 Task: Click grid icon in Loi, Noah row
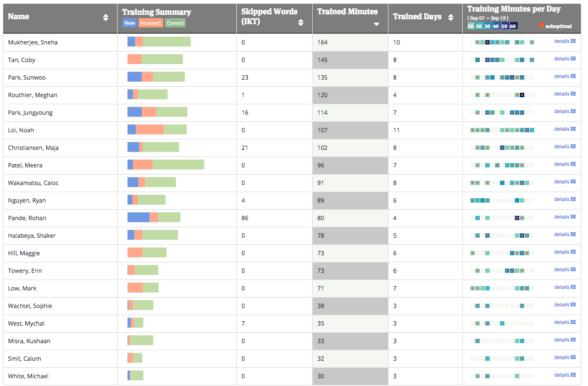click(x=573, y=129)
